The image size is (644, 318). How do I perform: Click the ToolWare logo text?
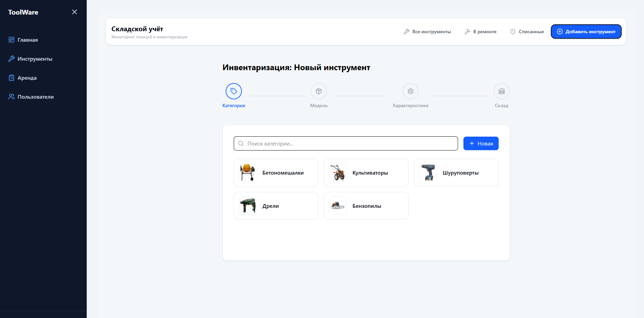[23, 12]
